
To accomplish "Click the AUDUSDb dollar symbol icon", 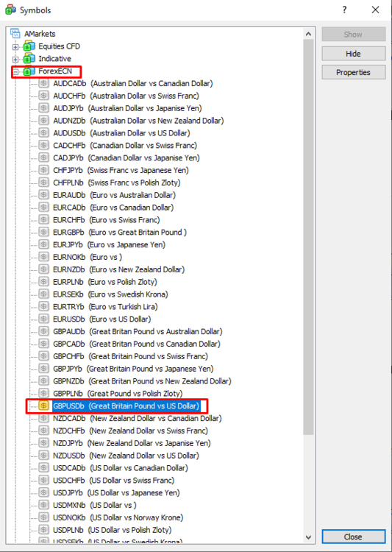I will [x=43, y=133].
